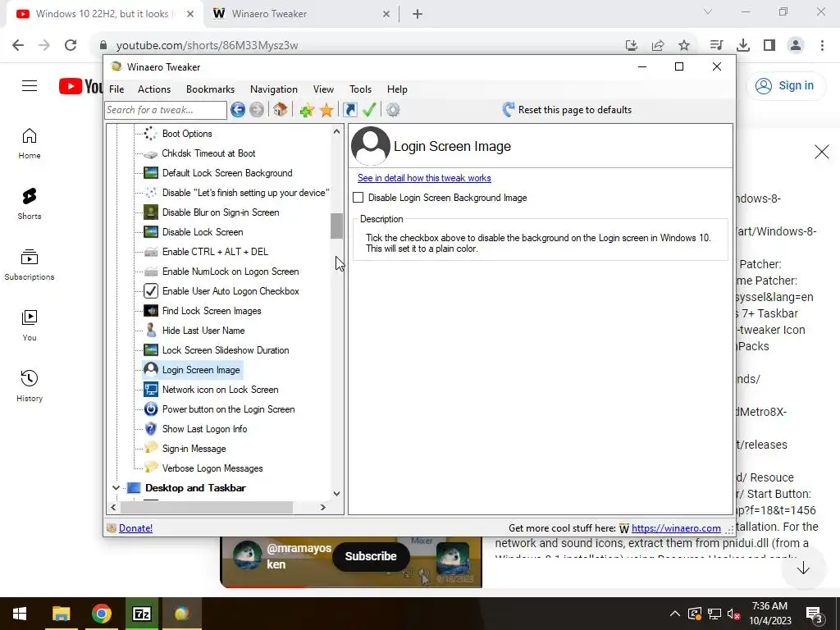Open the Help menu
The width and height of the screenshot is (840, 630).
click(x=397, y=89)
